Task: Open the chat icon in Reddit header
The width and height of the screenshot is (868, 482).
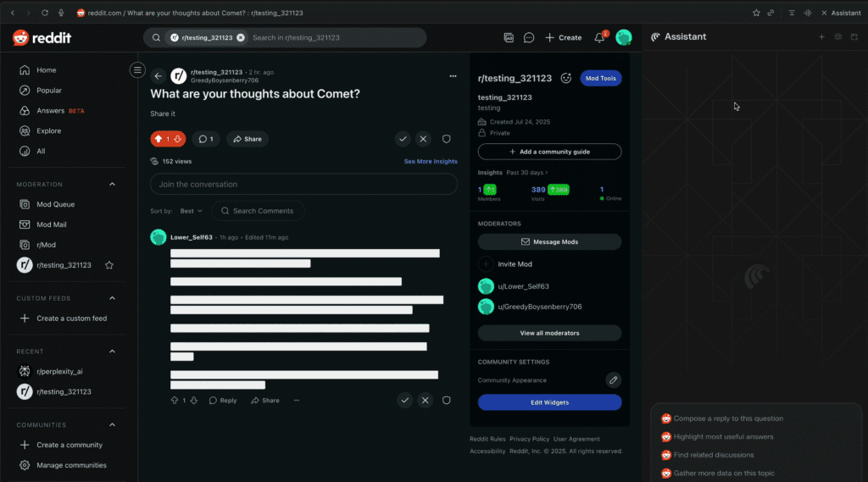Action: (529, 37)
